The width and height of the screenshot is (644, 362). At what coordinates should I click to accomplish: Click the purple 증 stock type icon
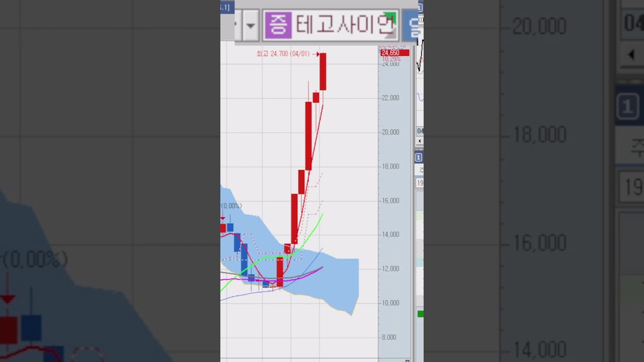coord(278,25)
